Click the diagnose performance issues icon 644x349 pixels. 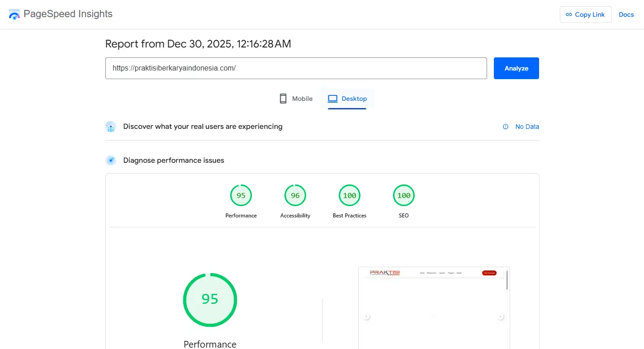tap(111, 160)
